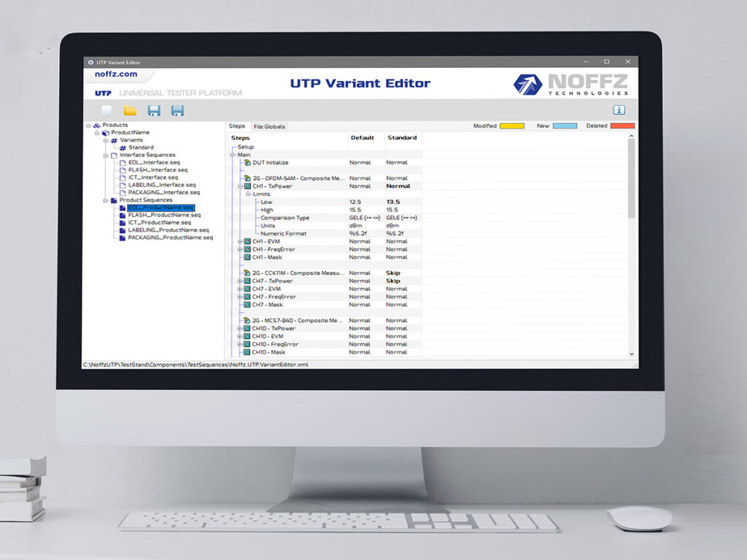Click the yellow Modified color swatch

(512, 126)
